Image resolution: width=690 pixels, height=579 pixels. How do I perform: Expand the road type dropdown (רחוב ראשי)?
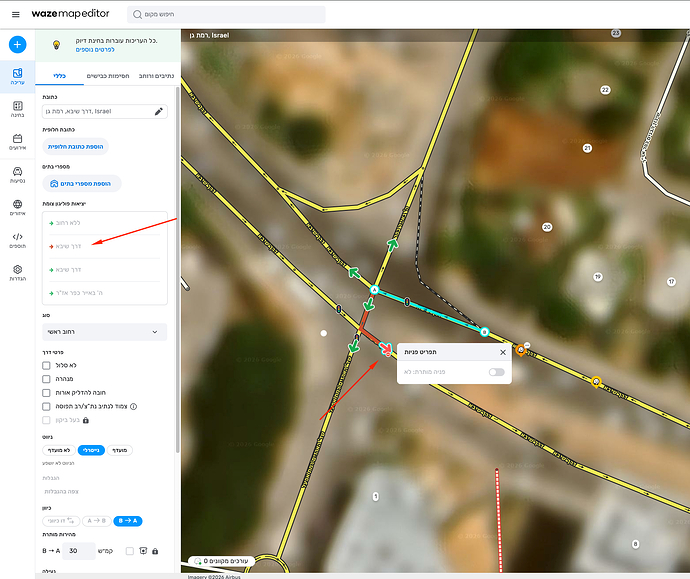coord(105,332)
